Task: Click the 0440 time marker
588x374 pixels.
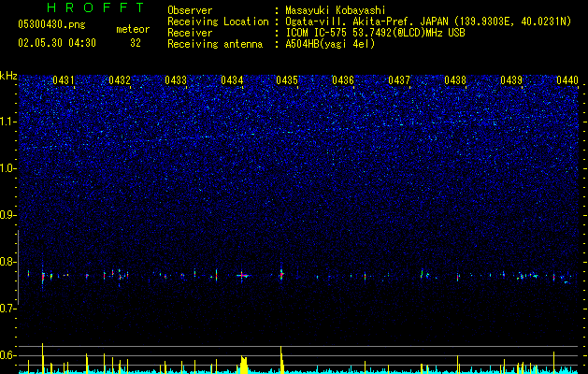Action: [x=567, y=80]
